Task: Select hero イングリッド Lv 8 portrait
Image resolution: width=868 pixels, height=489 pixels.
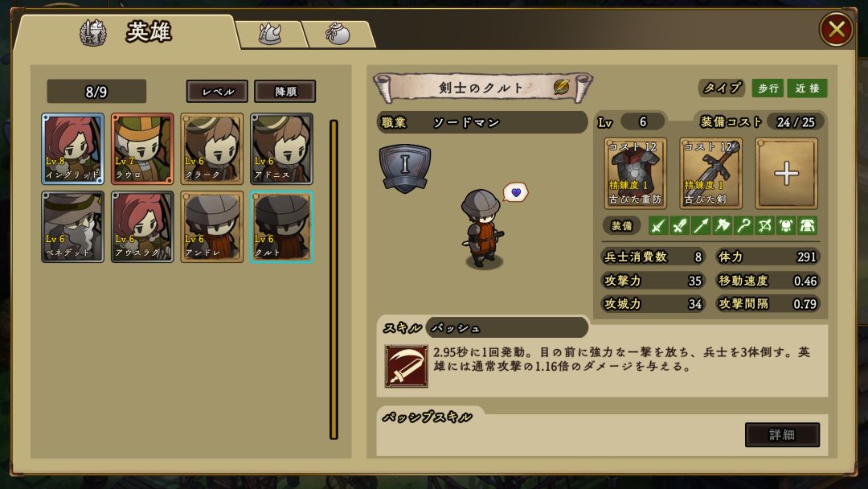Action: point(72,149)
